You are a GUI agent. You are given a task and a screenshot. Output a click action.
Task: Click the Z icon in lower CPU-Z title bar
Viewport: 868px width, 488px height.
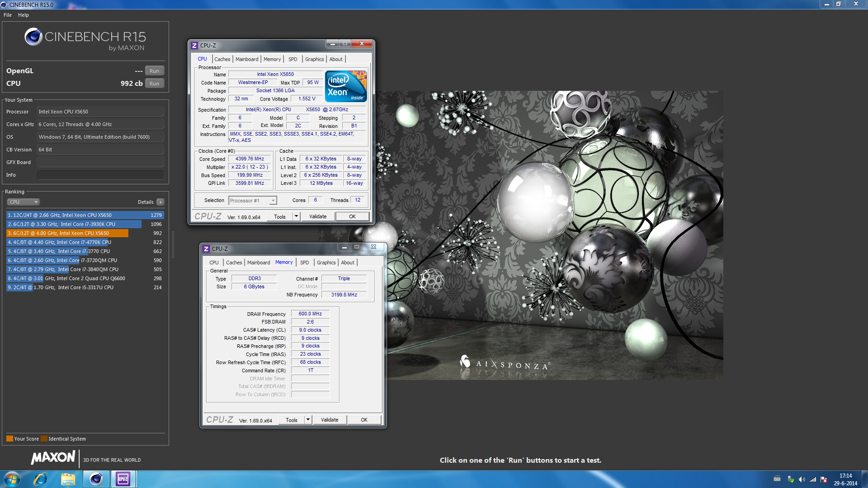click(x=206, y=249)
